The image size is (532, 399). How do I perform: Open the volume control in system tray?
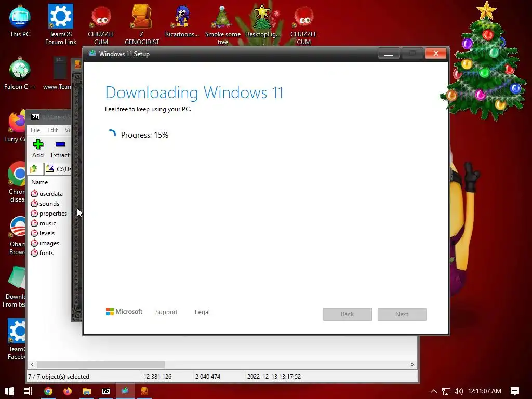coord(458,391)
